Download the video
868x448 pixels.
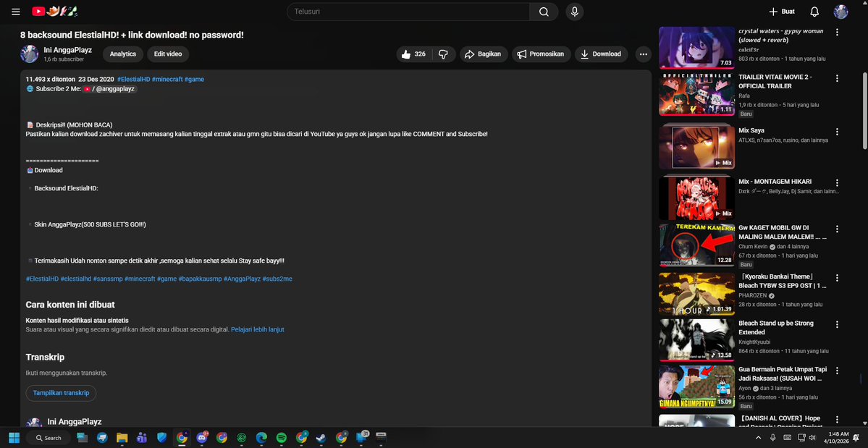[x=601, y=54]
